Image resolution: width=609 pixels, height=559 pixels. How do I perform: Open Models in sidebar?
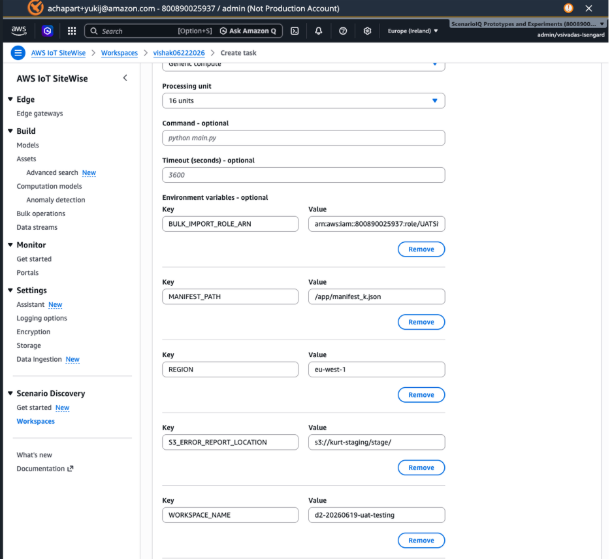coord(28,145)
